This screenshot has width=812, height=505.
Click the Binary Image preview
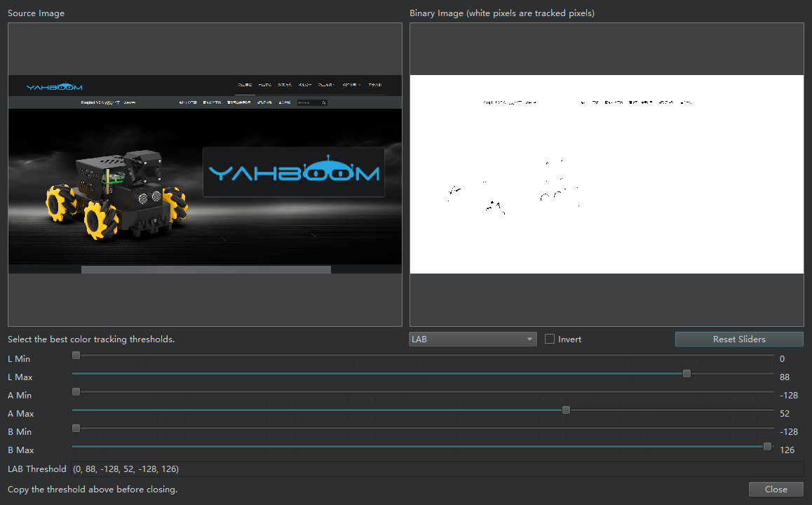pos(607,175)
